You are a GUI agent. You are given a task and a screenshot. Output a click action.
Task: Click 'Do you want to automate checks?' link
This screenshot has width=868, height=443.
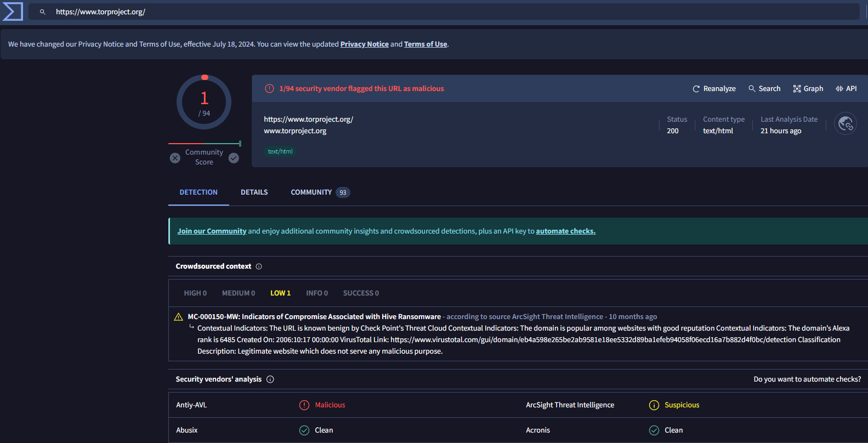807,379
